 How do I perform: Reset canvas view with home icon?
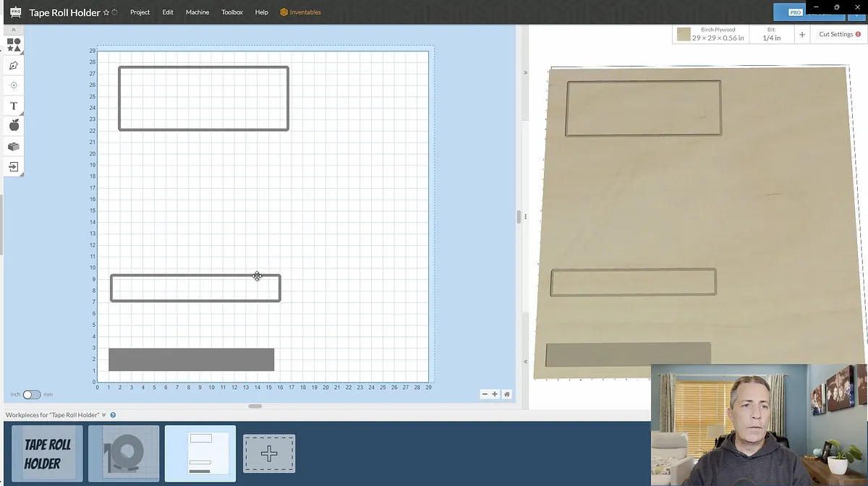pos(507,394)
